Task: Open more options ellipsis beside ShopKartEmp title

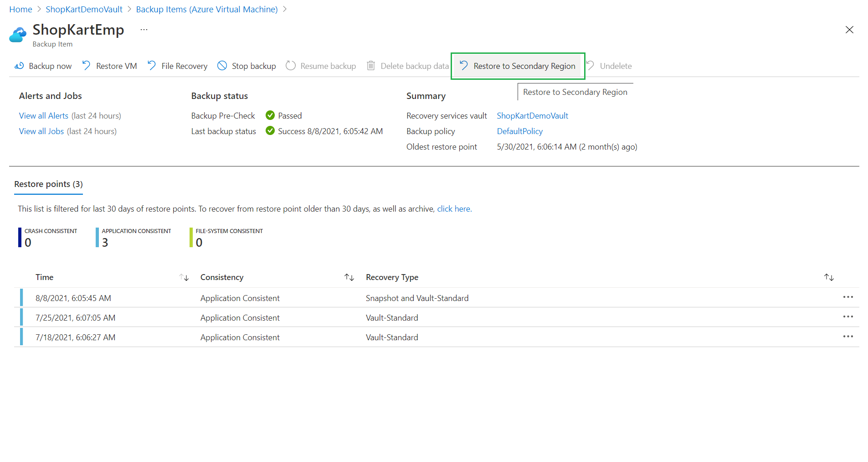Action: tap(144, 30)
